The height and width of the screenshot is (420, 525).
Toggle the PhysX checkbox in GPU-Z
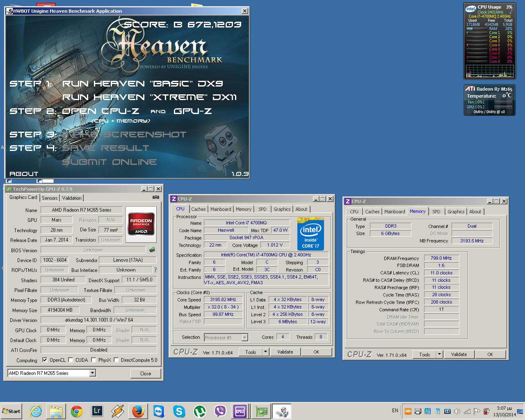pyautogui.click(x=94, y=360)
